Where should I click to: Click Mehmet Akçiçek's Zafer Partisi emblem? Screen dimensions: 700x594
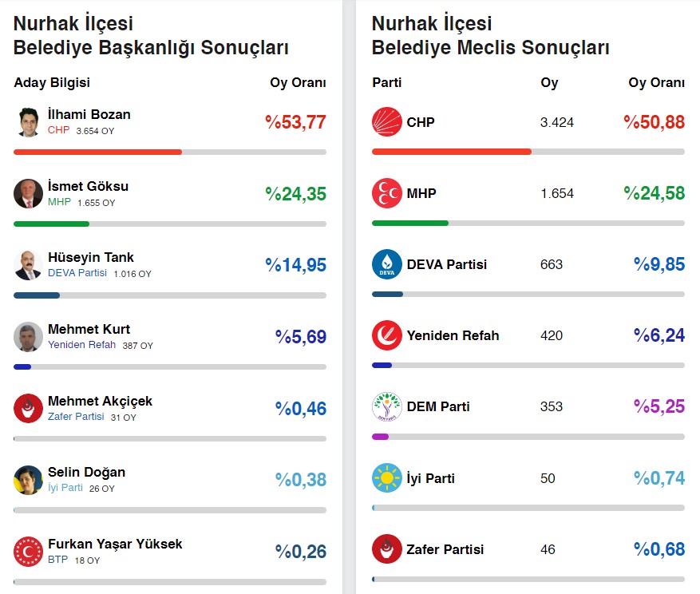(28, 408)
